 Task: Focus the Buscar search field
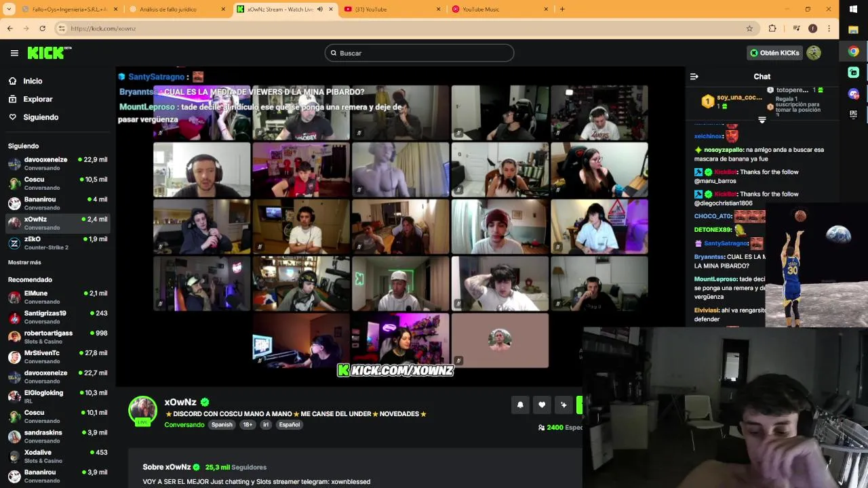[x=419, y=53]
